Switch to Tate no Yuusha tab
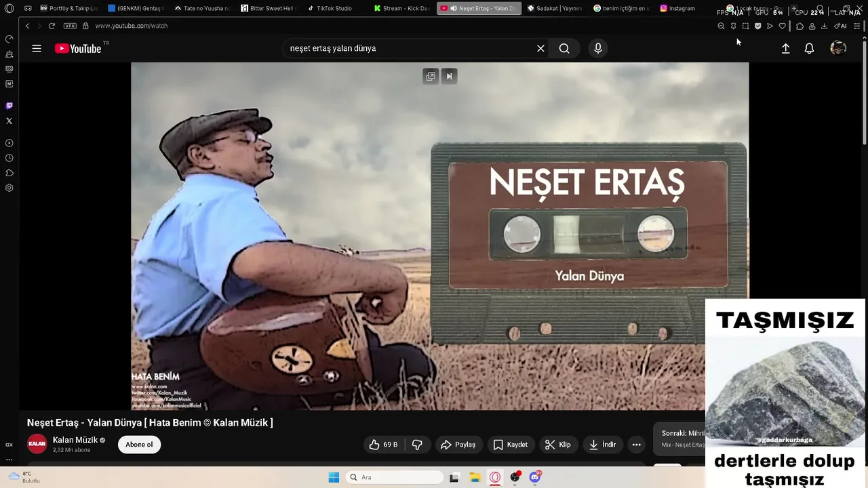868x488 pixels. point(202,9)
